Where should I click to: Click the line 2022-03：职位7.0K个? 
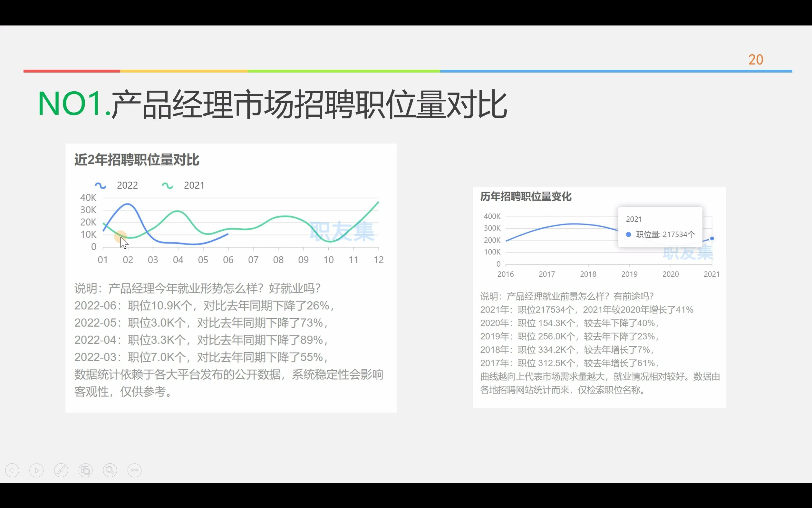point(202,357)
